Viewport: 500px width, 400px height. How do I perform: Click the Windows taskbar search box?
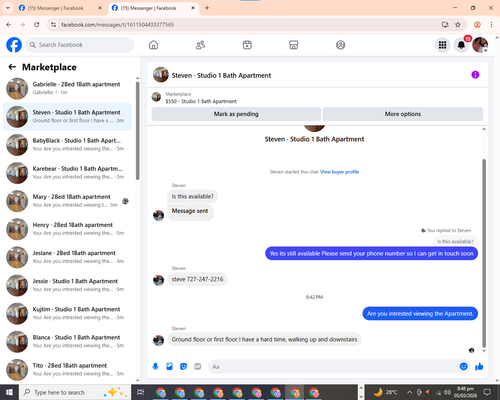click(x=75, y=392)
